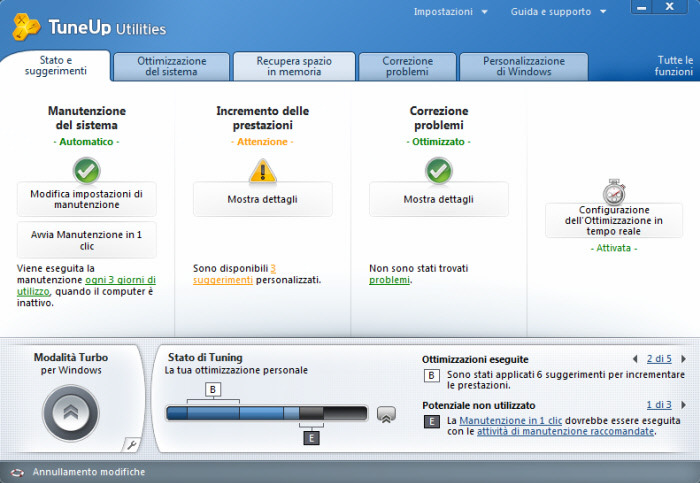
Task: Go to next Ottimizzazioni eseguite entry arrow
Action: 683,359
